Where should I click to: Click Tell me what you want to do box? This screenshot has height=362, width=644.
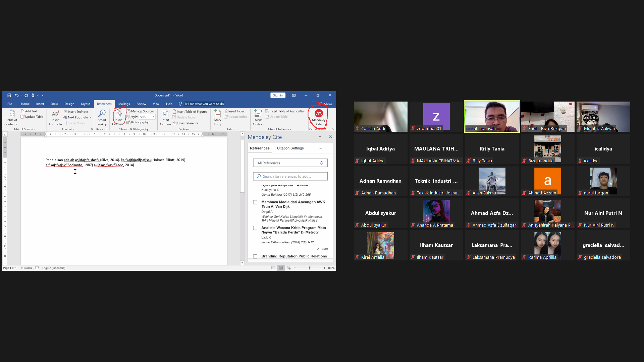[x=204, y=104]
